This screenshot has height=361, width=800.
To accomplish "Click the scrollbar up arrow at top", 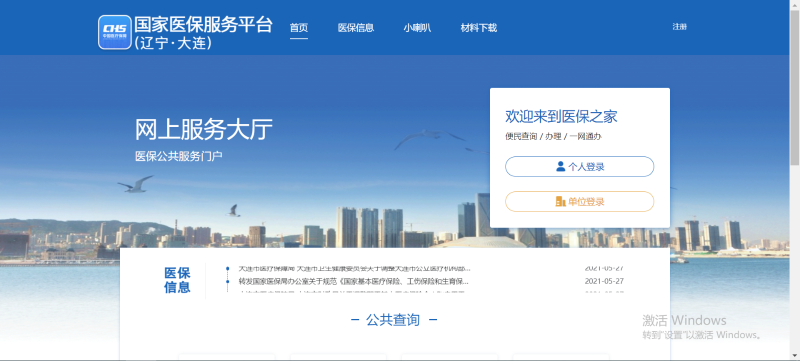I will pos(795,4).
